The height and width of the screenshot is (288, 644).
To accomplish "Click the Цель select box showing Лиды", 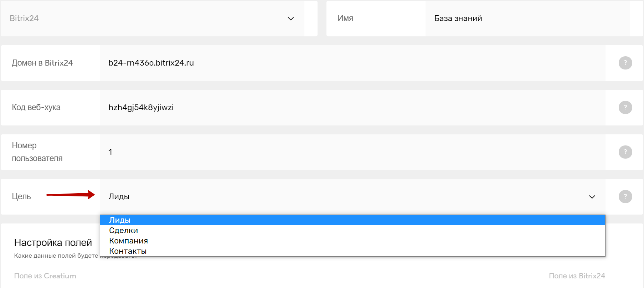I will (352, 197).
